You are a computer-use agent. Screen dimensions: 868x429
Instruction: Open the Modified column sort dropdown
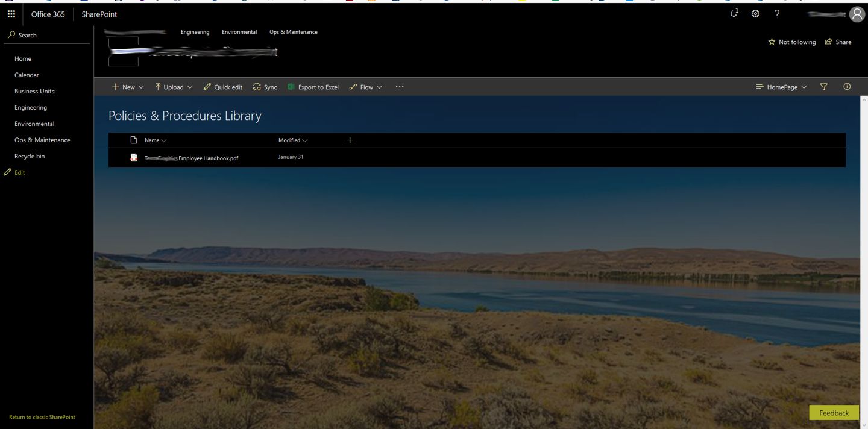pyautogui.click(x=305, y=140)
